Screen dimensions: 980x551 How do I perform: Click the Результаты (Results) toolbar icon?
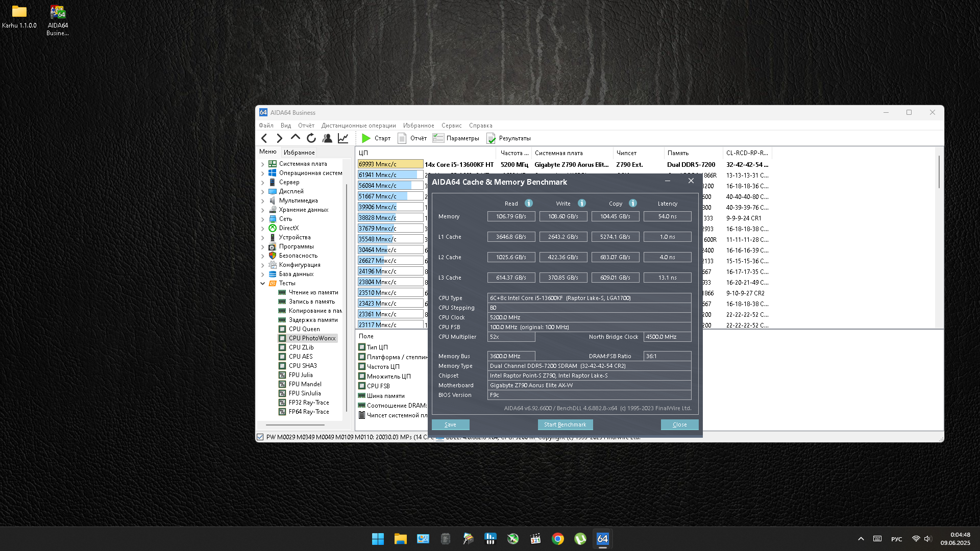(x=491, y=138)
